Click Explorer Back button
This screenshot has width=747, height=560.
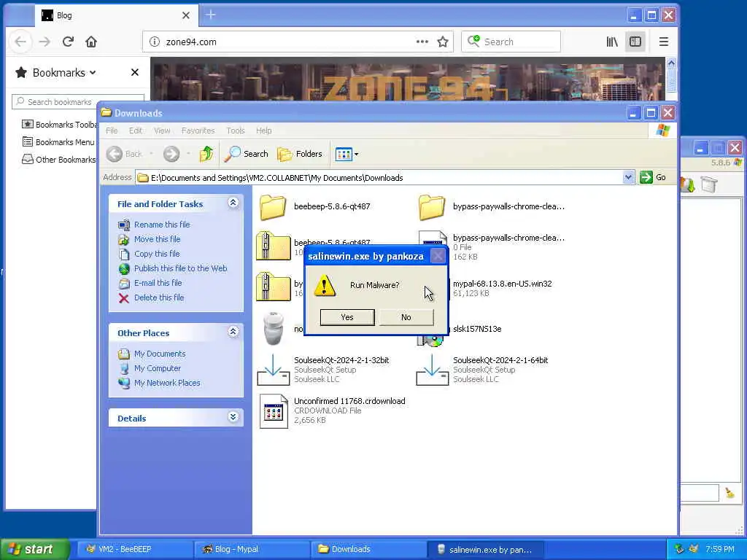[124, 154]
